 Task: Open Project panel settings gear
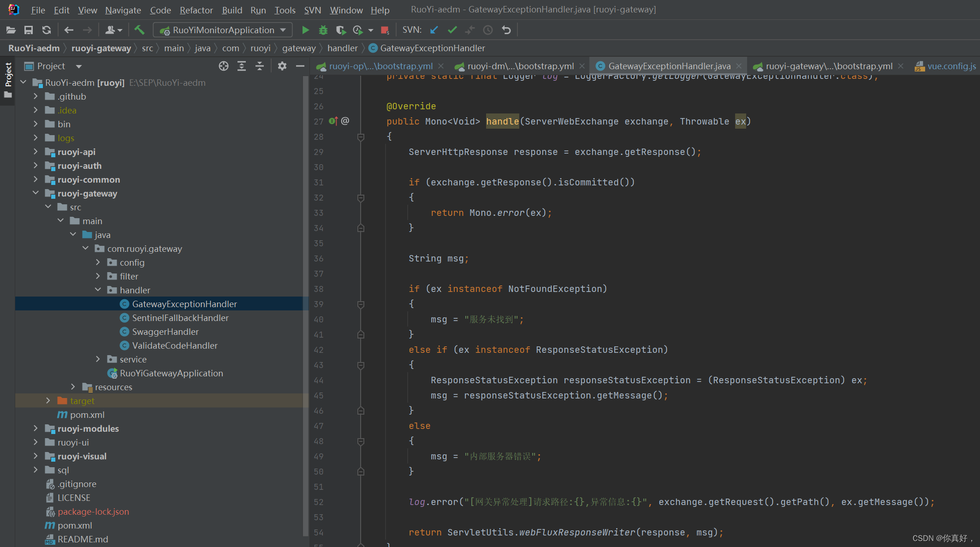pos(282,66)
